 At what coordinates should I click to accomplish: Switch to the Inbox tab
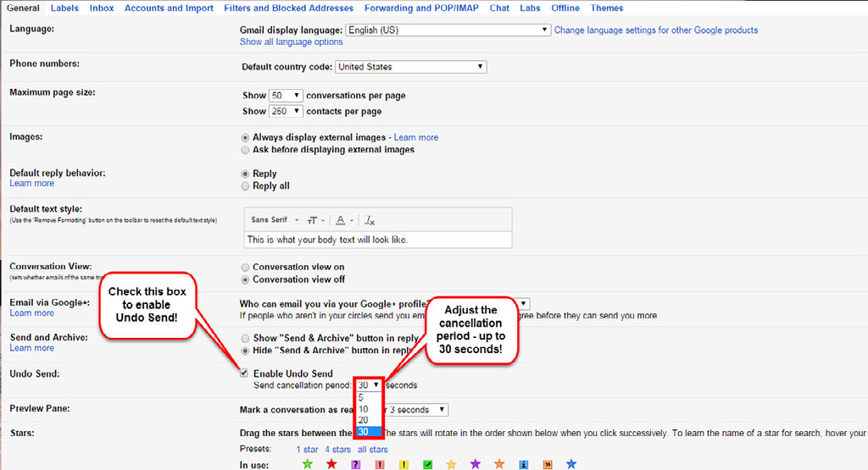[102, 8]
